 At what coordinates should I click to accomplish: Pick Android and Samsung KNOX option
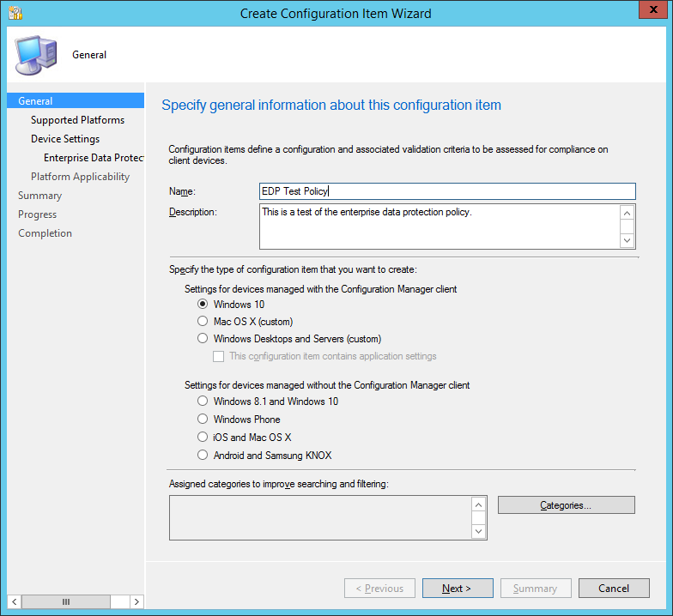pos(203,456)
